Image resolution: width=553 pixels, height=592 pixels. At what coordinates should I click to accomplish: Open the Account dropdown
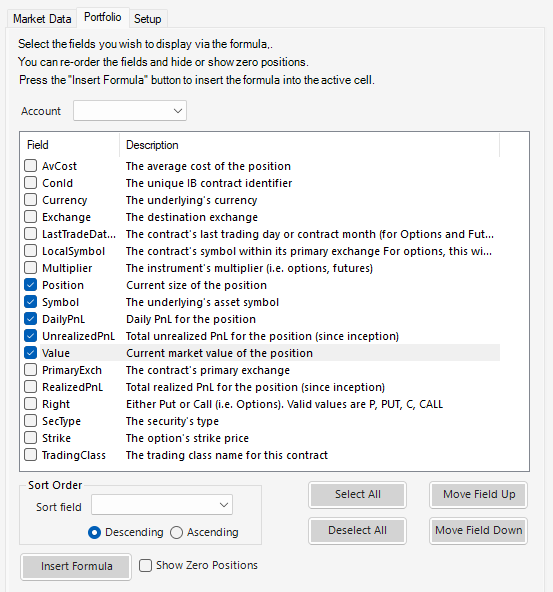[130, 111]
